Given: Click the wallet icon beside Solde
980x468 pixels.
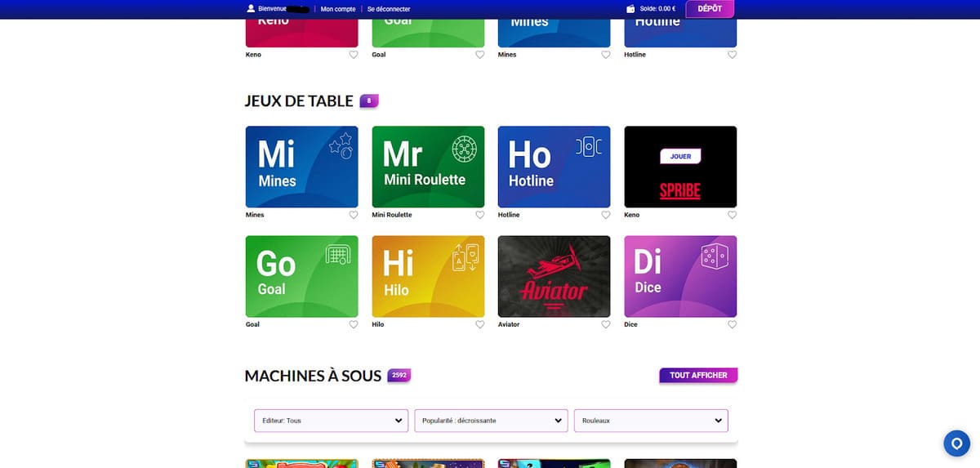Looking at the screenshot, I should pos(630,9).
